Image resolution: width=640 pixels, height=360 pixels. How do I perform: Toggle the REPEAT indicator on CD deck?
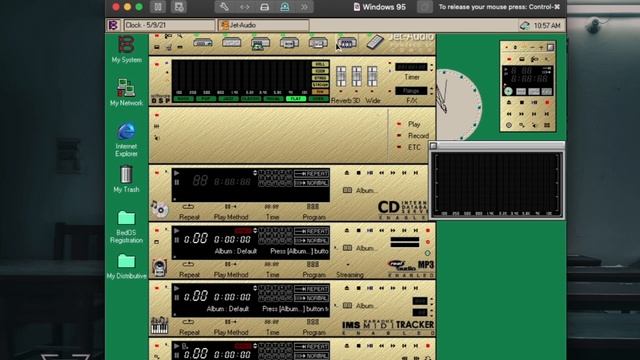(311, 173)
